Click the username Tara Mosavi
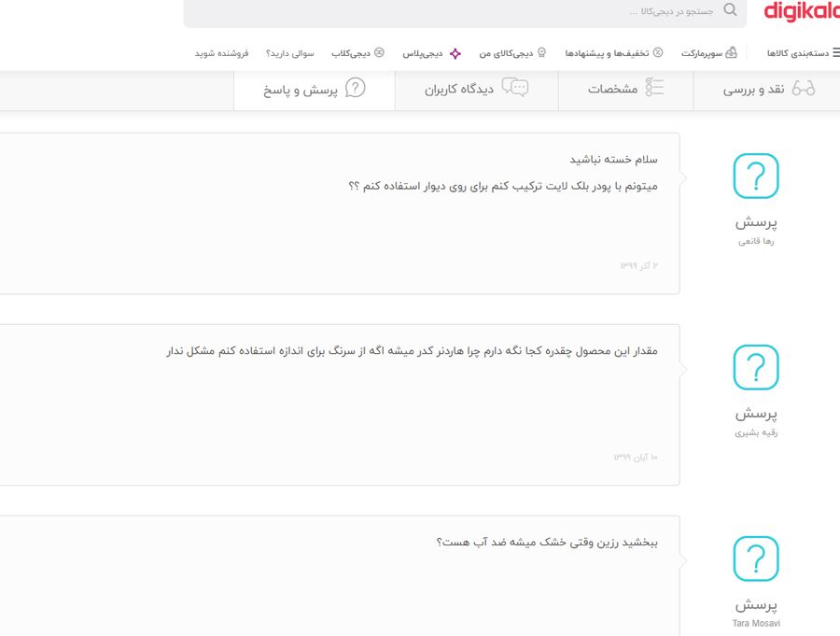 click(x=756, y=623)
